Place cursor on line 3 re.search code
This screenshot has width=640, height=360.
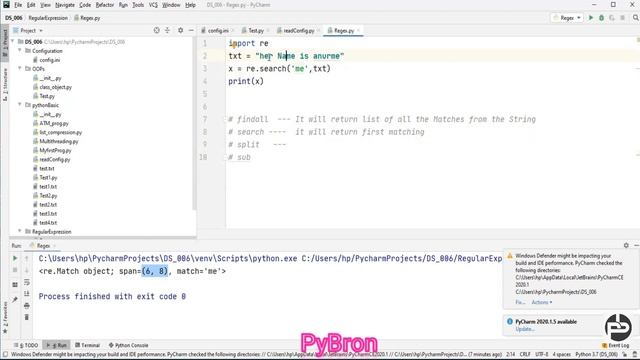point(279,69)
